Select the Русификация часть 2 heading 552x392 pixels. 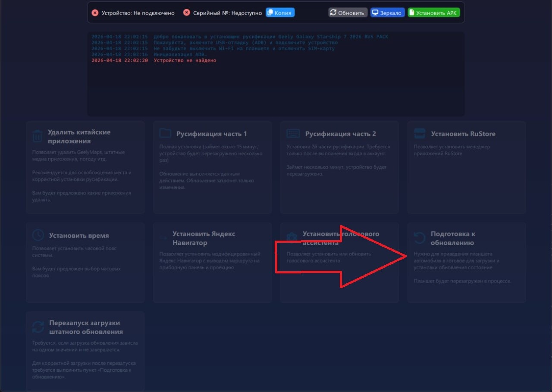click(341, 134)
